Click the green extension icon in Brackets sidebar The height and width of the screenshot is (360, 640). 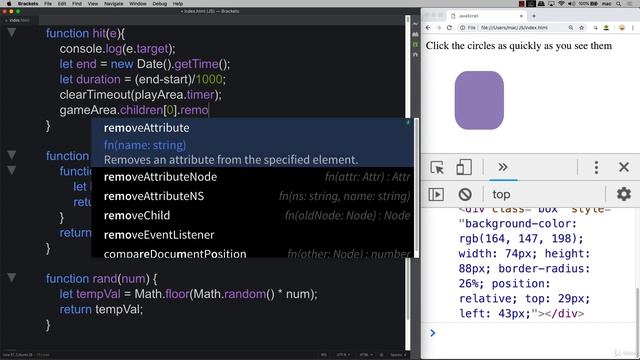[416, 44]
